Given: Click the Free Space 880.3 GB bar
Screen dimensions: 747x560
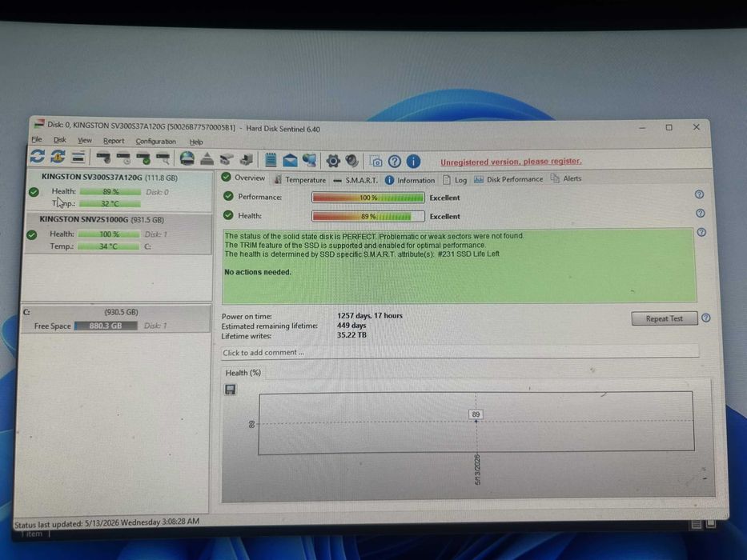Looking at the screenshot, I should [x=106, y=326].
